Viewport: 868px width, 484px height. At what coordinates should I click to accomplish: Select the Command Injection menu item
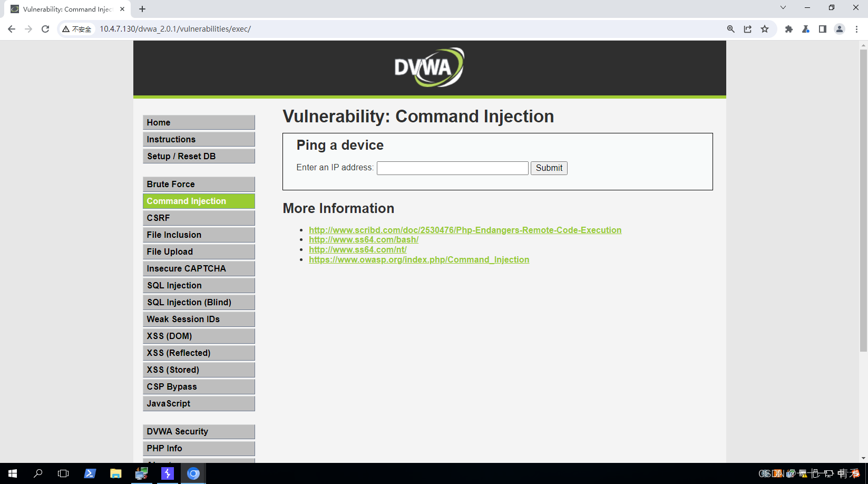199,201
